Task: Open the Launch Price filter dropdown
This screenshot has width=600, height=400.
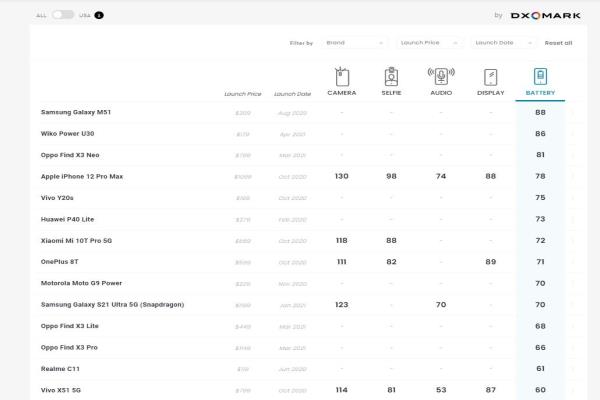Action: pyautogui.click(x=428, y=43)
